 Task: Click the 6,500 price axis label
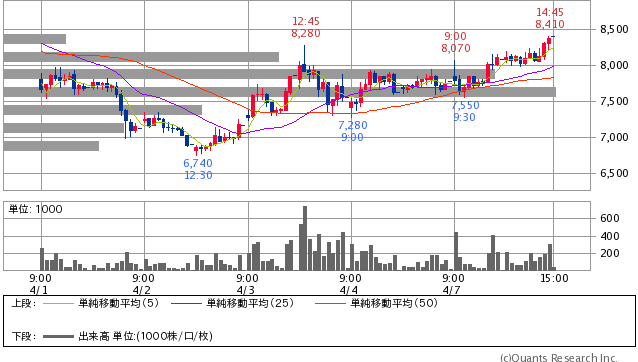point(614,173)
